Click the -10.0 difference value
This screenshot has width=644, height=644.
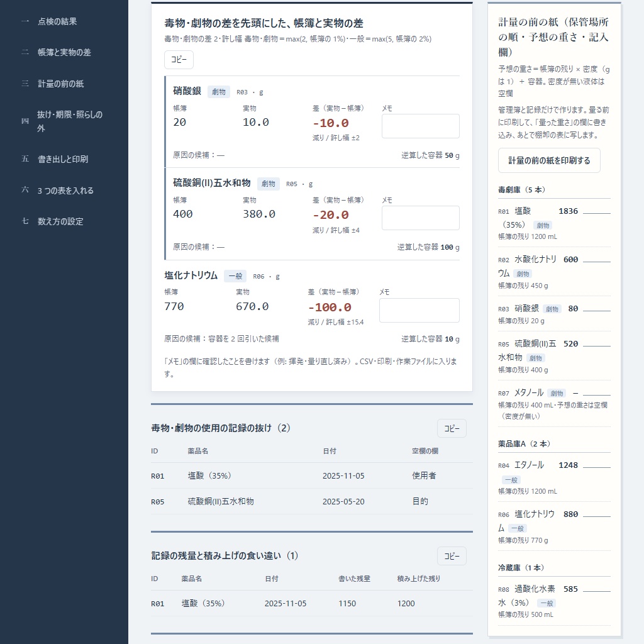click(x=331, y=123)
